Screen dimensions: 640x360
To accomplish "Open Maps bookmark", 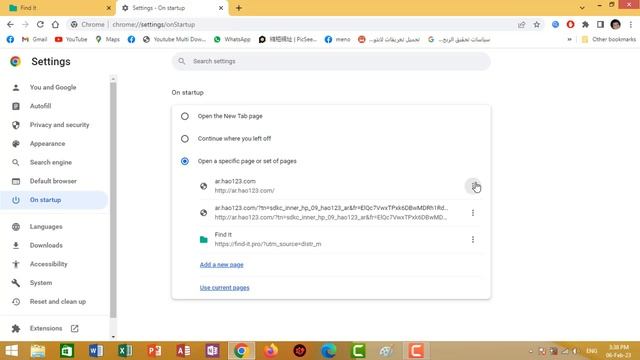I will click(108, 40).
